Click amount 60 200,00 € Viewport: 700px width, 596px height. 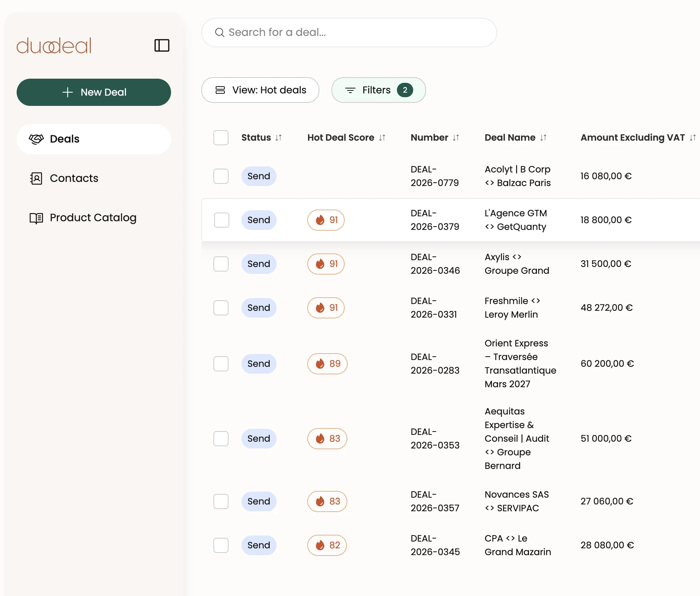coord(607,364)
